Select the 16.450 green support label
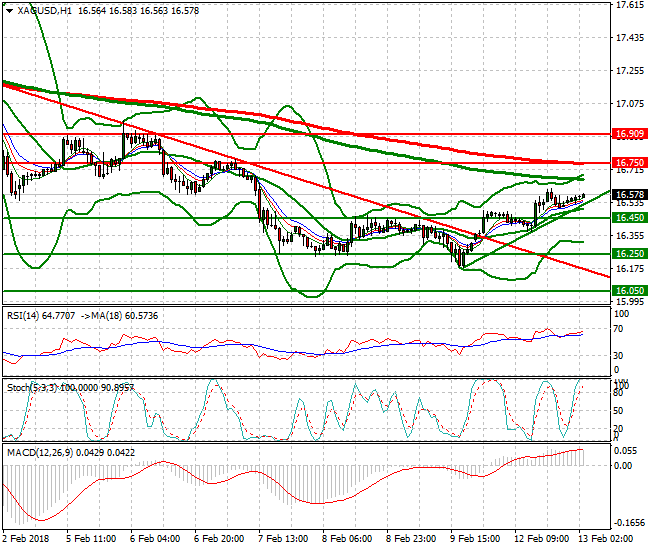The width and height of the screenshot is (650, 550). [630, 218]
